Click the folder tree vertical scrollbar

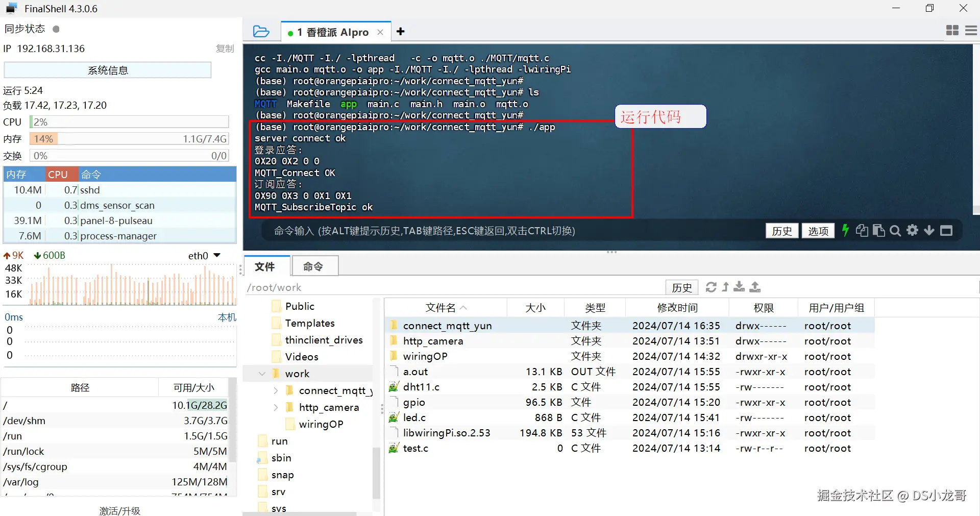tap(376, 472)
